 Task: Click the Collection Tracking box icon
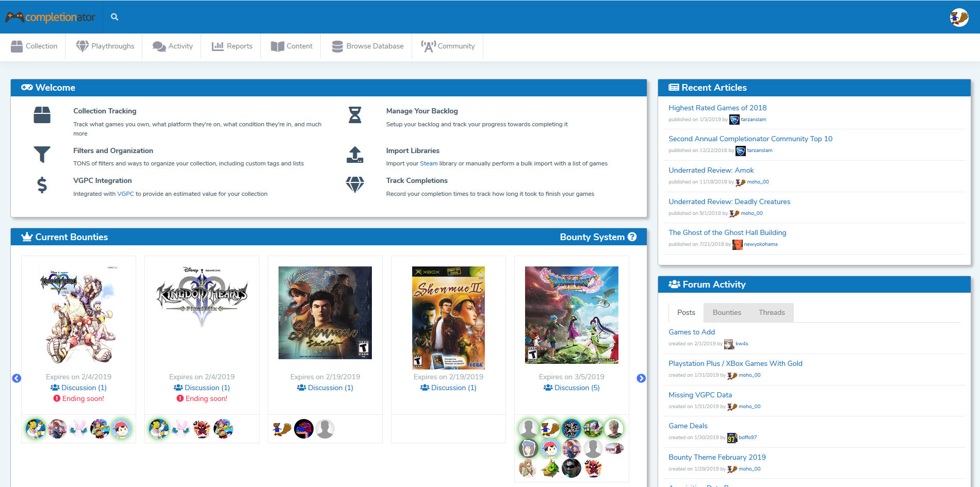42,115
